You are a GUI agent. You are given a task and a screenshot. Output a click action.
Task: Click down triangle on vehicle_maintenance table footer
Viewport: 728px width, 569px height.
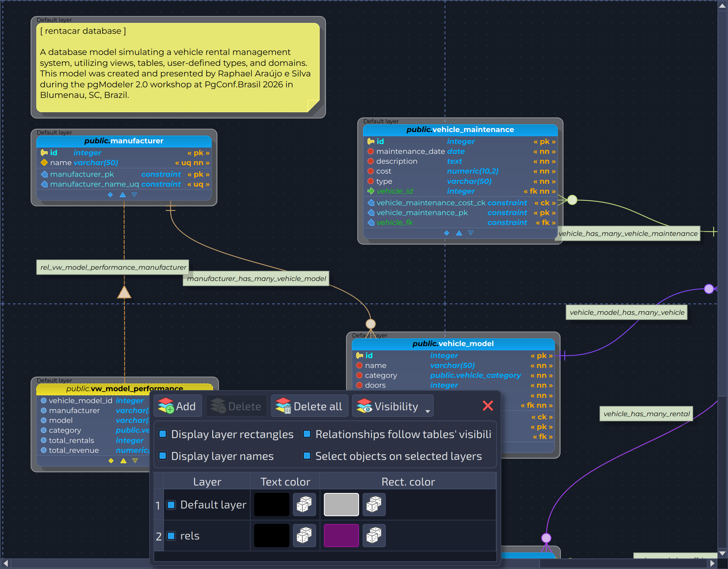(x=471, y=233)
